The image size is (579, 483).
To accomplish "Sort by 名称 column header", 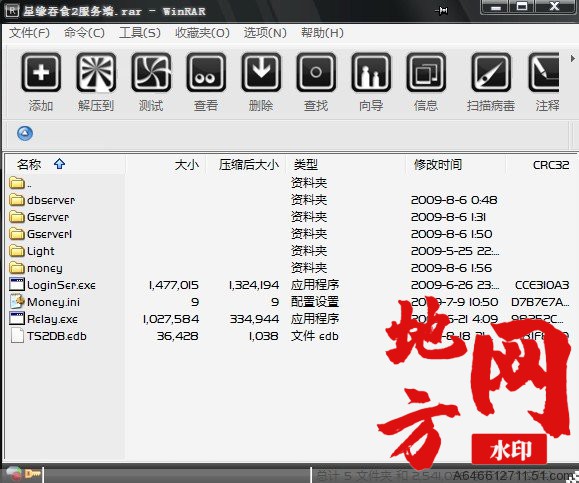I will click(x=29, y=164).
